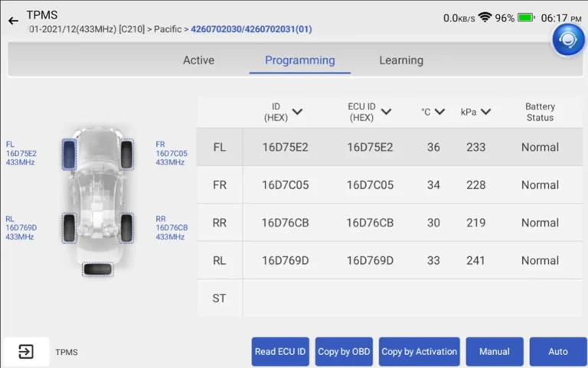588x368 pixels.
Task: Select the RL row label
Action: 220,260
